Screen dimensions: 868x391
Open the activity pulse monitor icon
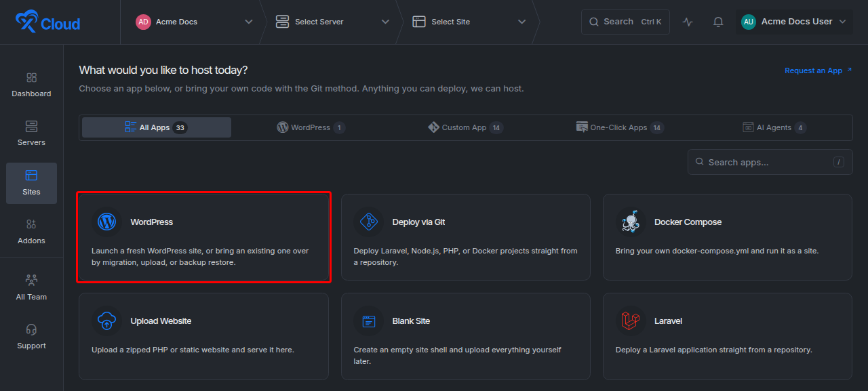coord(688,22)
